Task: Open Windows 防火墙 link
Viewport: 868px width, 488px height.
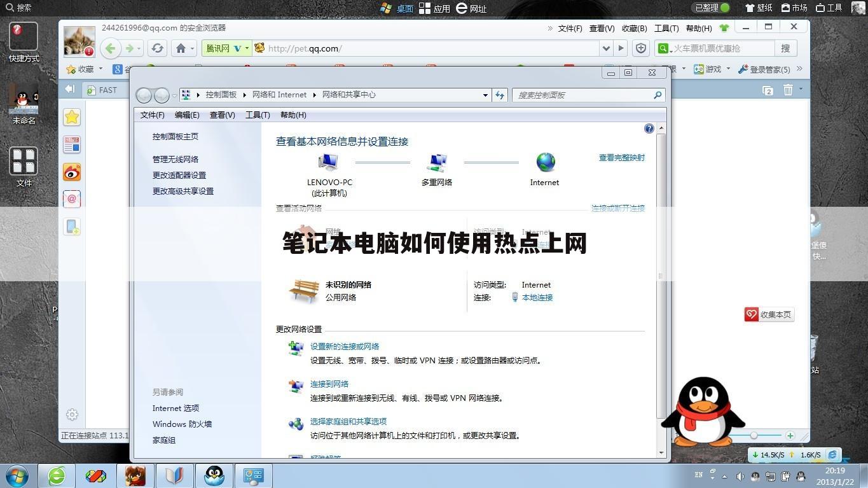Action: [182, 424]
